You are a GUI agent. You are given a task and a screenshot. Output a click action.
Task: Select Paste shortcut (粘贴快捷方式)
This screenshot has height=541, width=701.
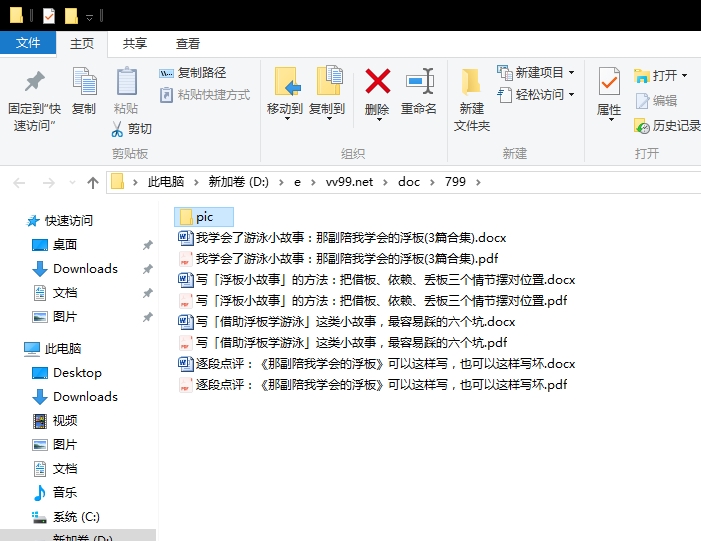pos(205,95)
